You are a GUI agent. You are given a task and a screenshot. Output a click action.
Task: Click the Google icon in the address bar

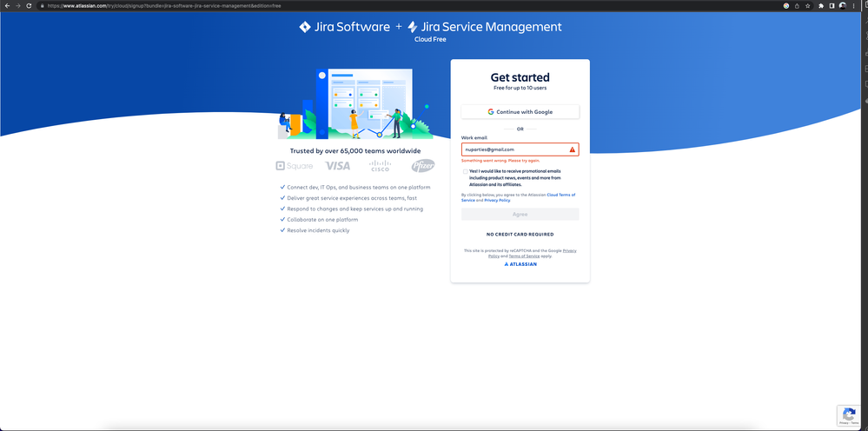(x=786, y=5)
